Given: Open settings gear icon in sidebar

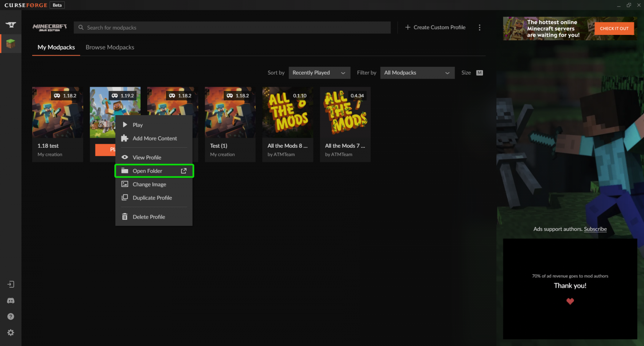Looking at the screenshot, I should [11, 333].
